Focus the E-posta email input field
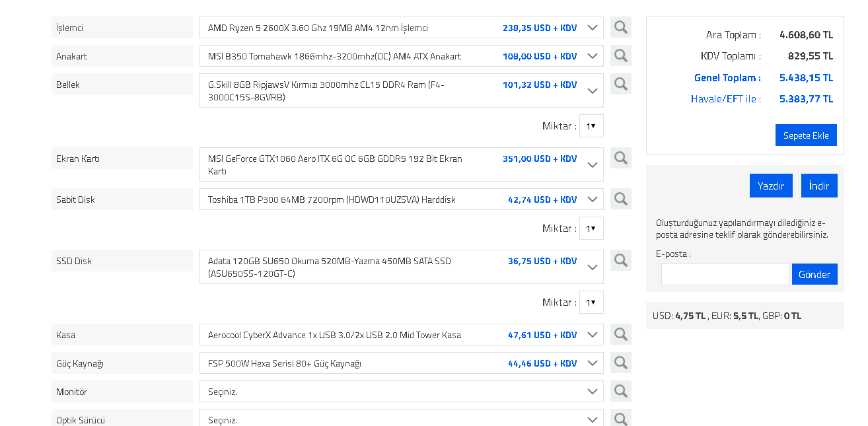 click(x=725, y=274)
